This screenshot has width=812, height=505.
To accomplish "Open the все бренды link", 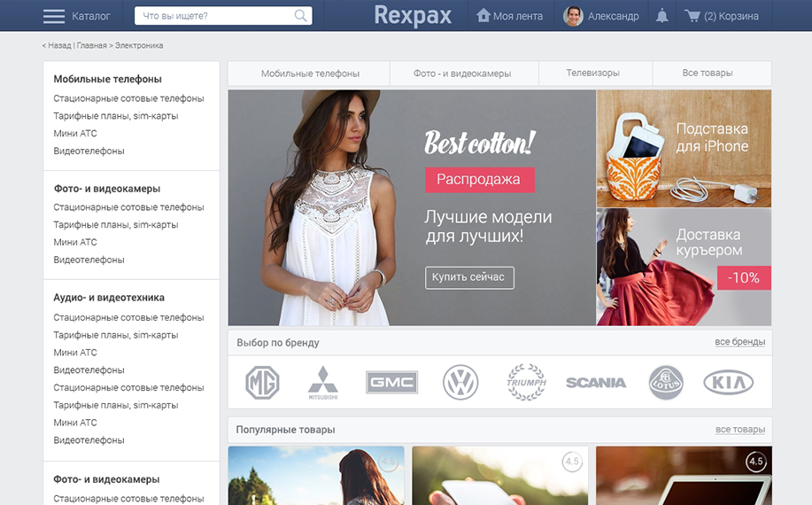I will pyautogui.click(x=739, y=342).
